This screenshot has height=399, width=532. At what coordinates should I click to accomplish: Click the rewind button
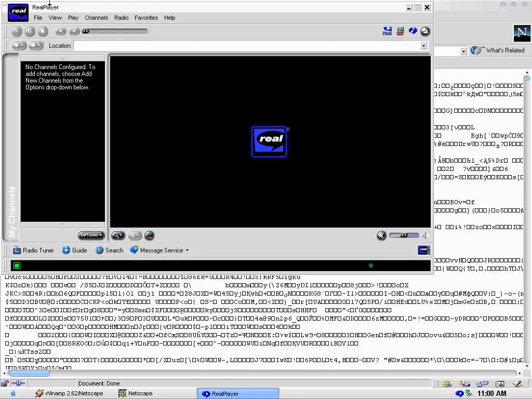click(60, 31)
